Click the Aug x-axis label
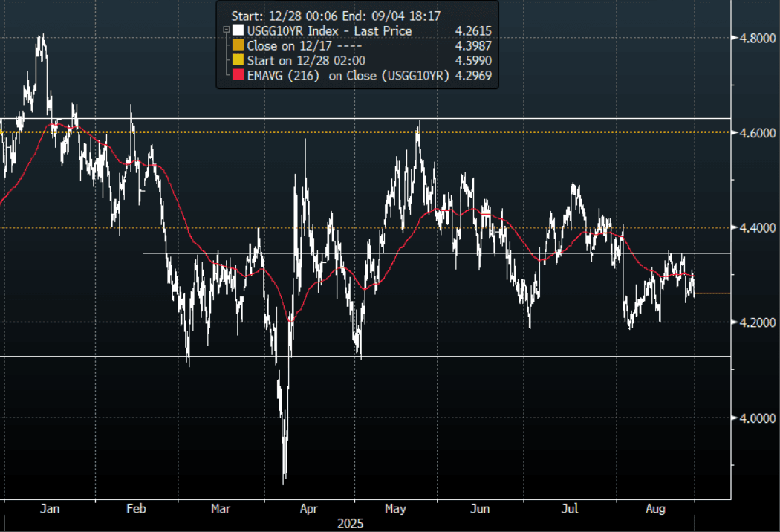The width and height of the screenshot is (780, 532). 655,509
